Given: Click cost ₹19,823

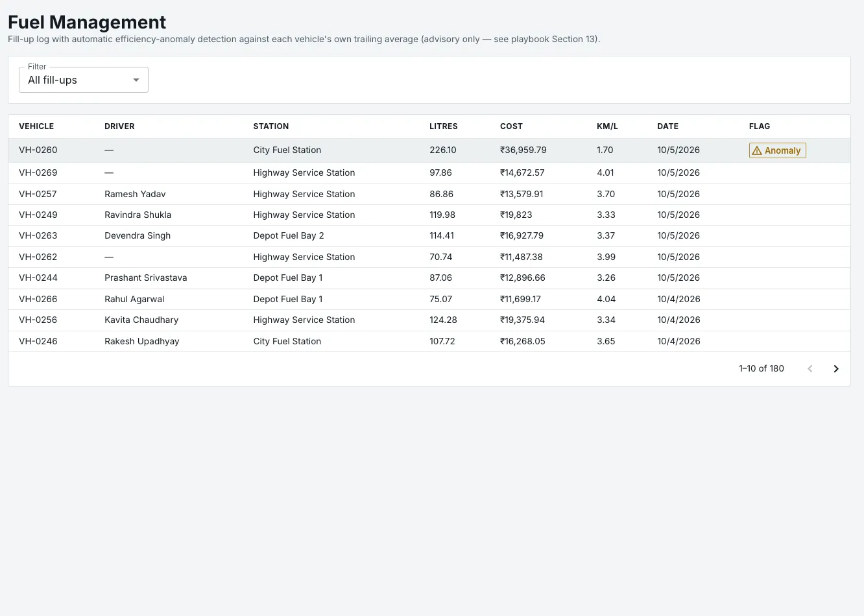Looking at the screenshot, I should coord(517,215).
